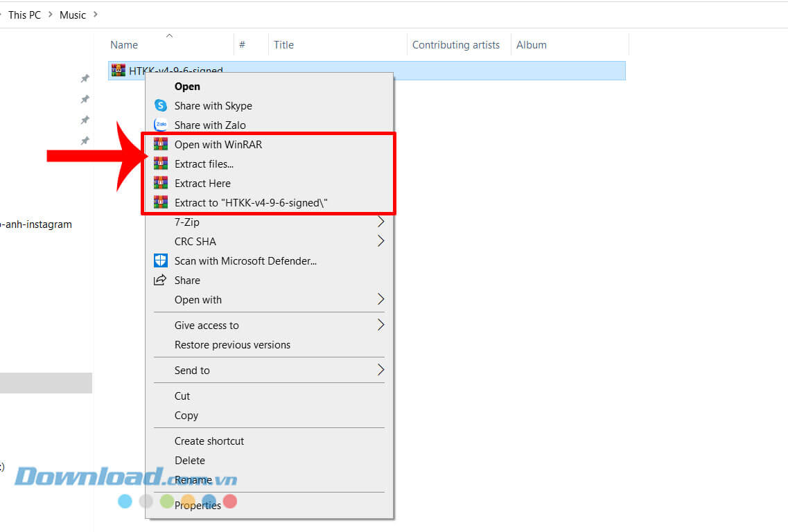The width and height of the screenshot is (788, 532).
Task: Choose Properties from the context menu
Action: tap(198, 506)
